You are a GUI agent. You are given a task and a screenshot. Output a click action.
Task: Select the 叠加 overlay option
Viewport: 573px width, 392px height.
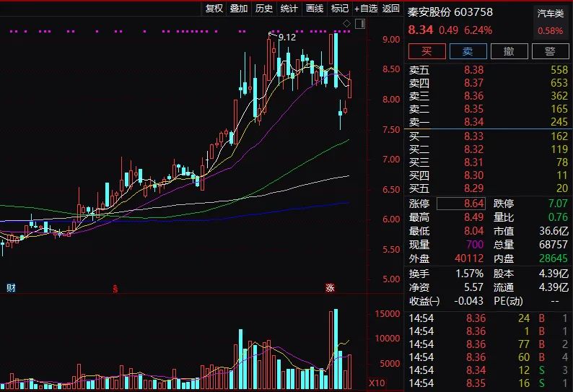(x=239, y=9)
